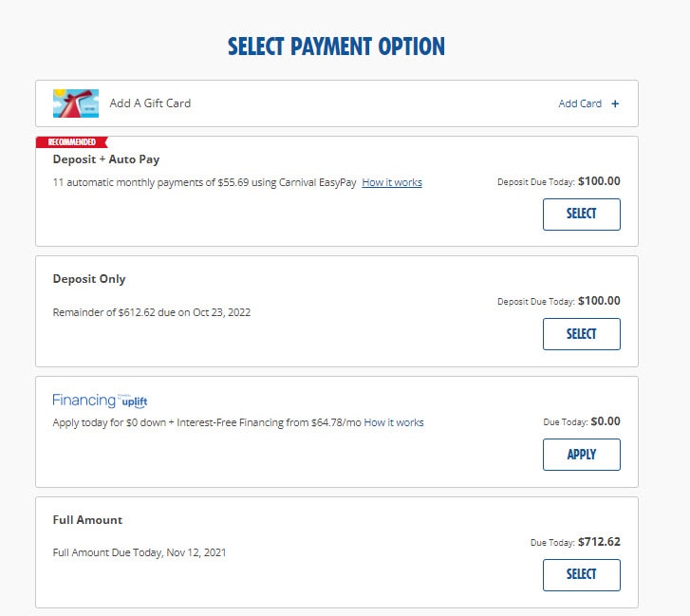The image size is (690, 616).
Task: Click the red RECOMMENDED badge
Action: click(66, 142)
